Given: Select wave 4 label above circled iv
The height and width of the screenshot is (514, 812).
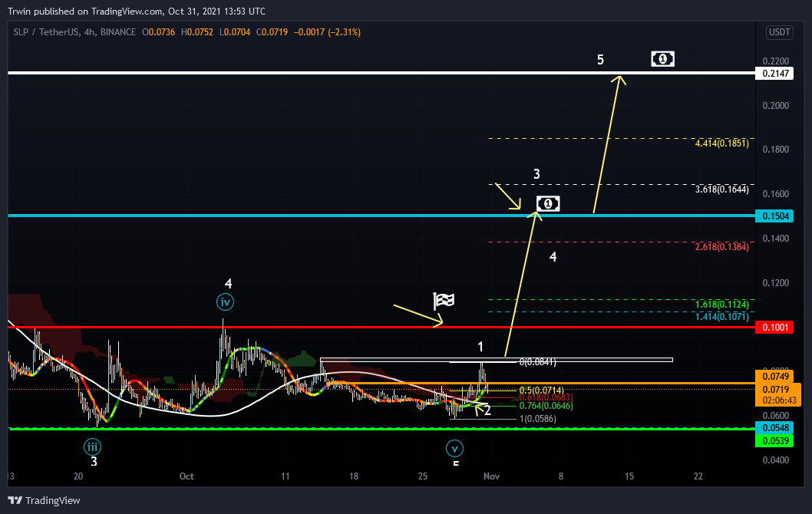Looking at the screenshot, I should (x=229, y=284).
